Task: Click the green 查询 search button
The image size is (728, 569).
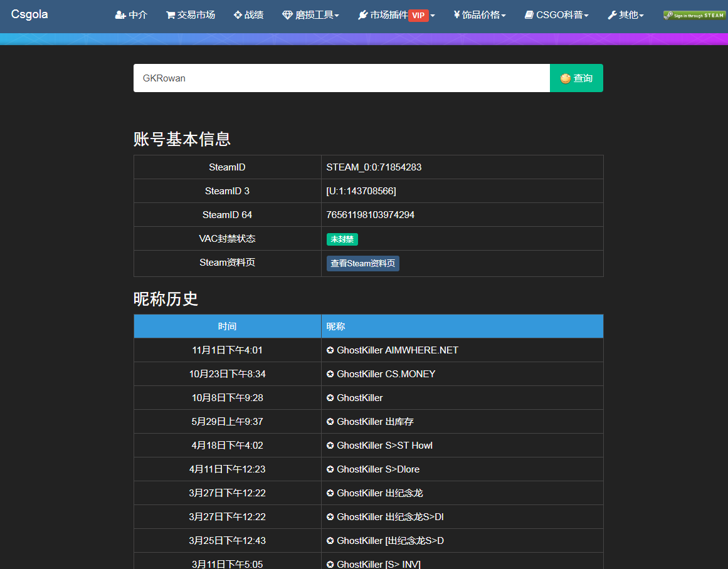Action: [576, 78]
